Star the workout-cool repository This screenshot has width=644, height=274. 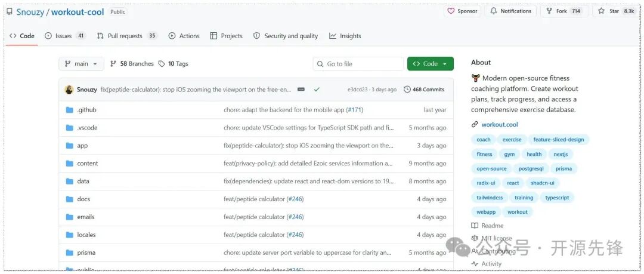coord(617,11)
